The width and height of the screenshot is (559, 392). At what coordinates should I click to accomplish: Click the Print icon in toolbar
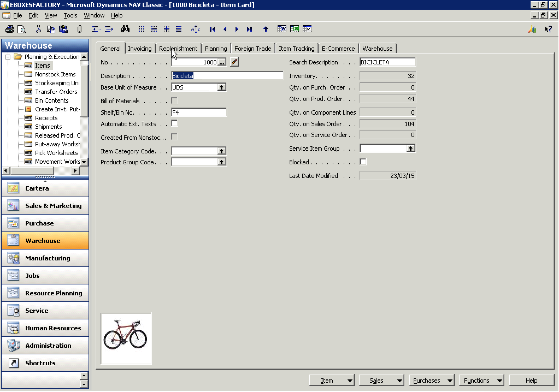coord(10,29)
